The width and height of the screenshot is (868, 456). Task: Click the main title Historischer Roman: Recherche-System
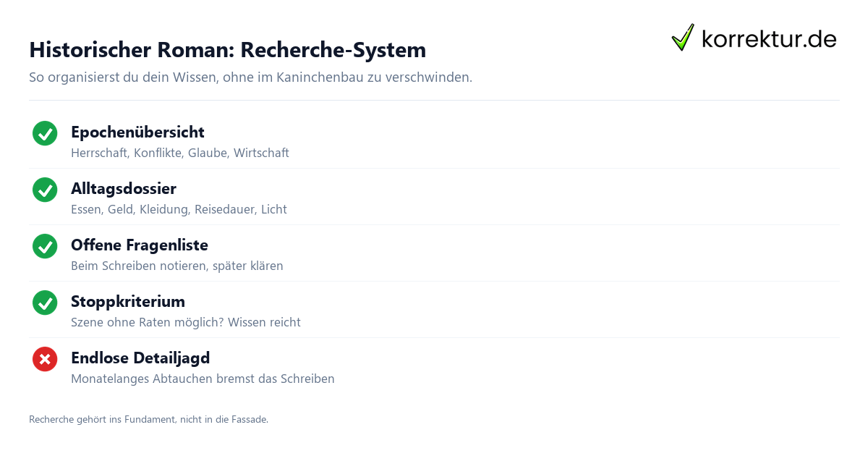(227, 50)
